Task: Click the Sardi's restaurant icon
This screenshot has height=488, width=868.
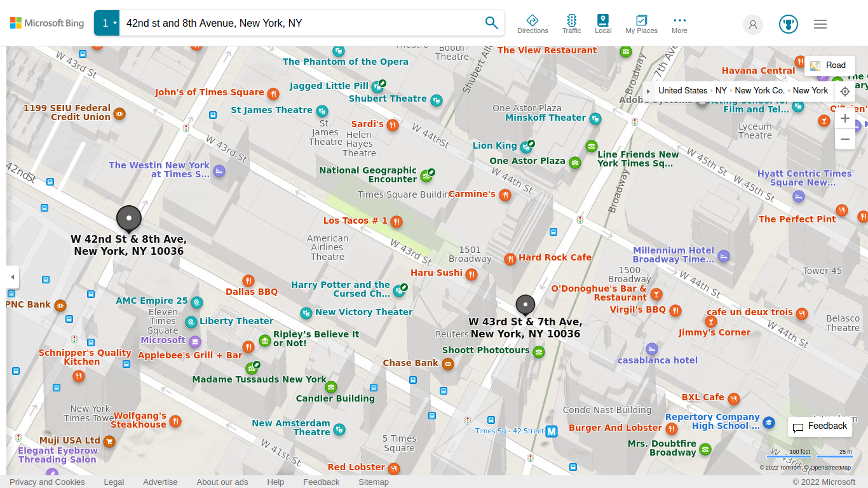Action: pyautogui.click(x=393, y=125)
